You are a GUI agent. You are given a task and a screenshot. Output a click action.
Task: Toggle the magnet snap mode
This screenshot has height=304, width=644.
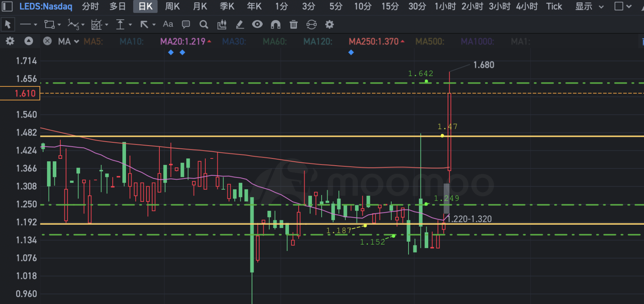(276, 25)
